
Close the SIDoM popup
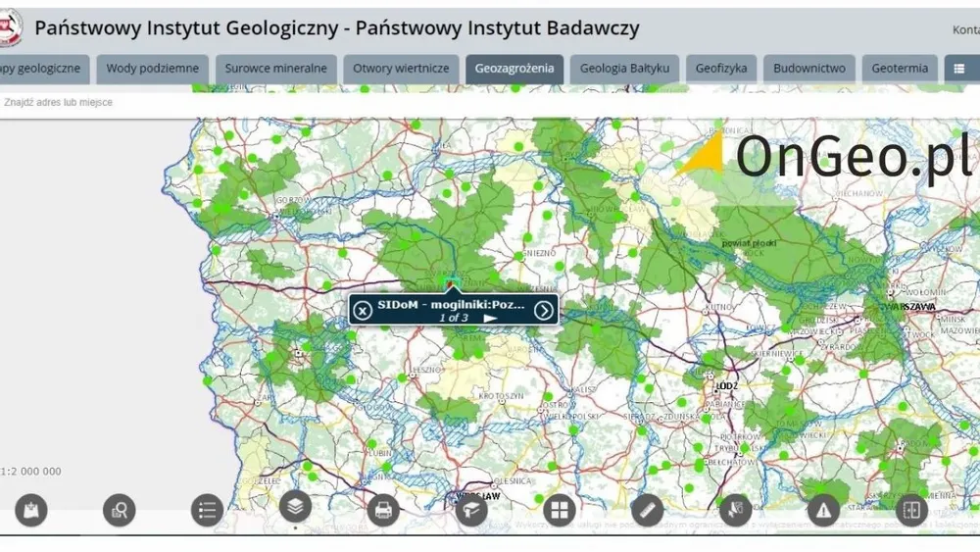point(363,310)
